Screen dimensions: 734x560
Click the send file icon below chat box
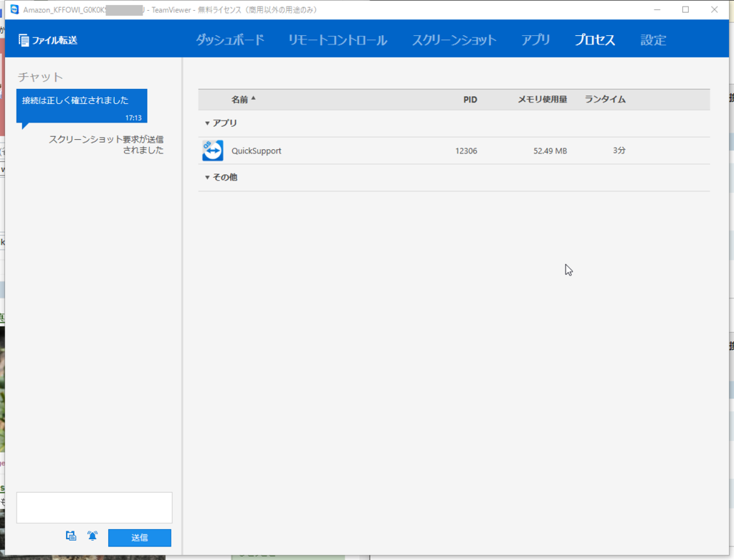click(71, 536)
